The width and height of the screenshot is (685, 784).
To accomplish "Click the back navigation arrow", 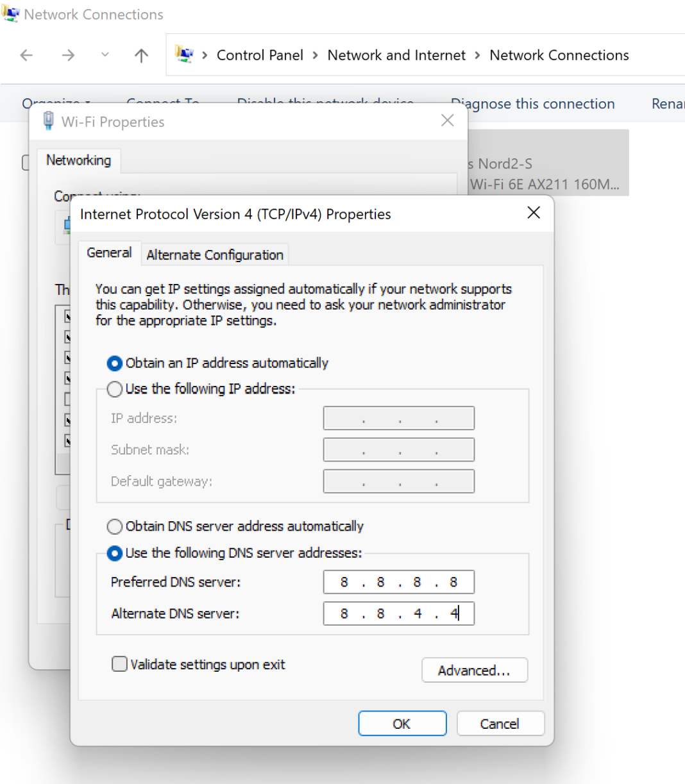I will [26, 55].
